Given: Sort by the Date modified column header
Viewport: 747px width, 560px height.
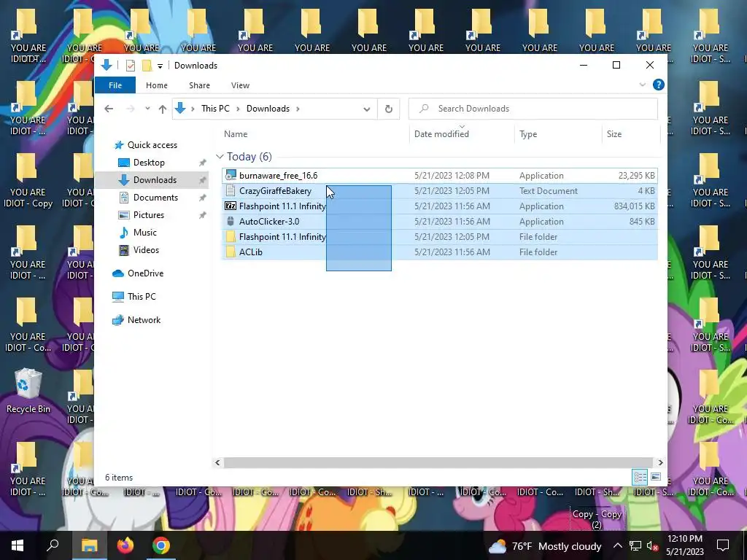Looking at the screenshot, I should pyautogui.click(x=462, y=134).
